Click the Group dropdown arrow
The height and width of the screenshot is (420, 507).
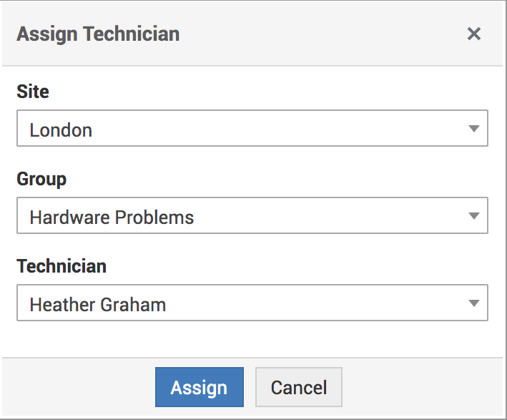(473, 216)
